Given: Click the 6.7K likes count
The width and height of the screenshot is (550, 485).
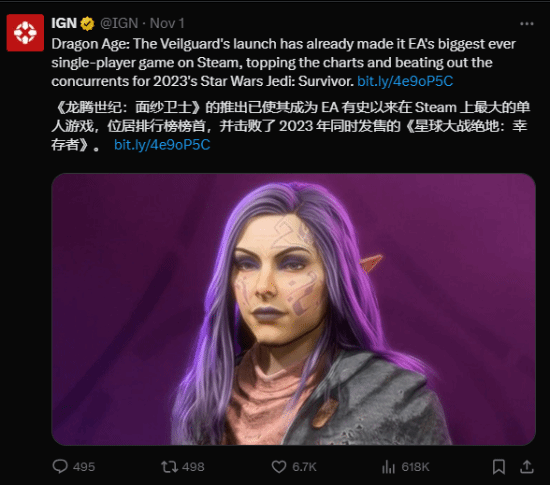Looking at the screenshot, I should [x=304, y=467].
